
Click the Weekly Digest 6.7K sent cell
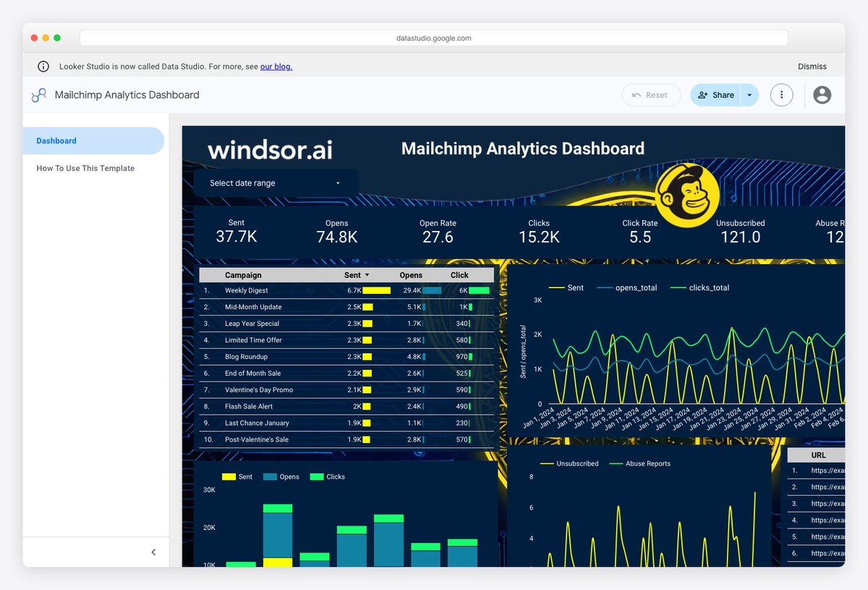click(x=368, y=290)
